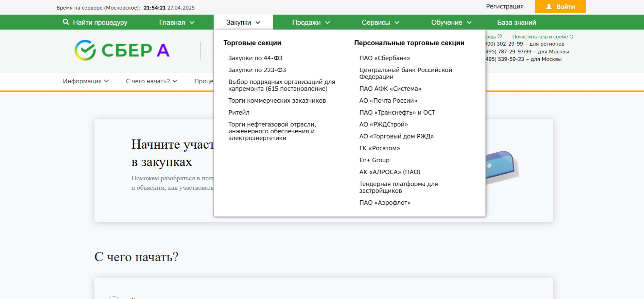Viewport: 644px width, 299px height.
Task: Click the server time 21:54:21
Action: tap(155, 8)
